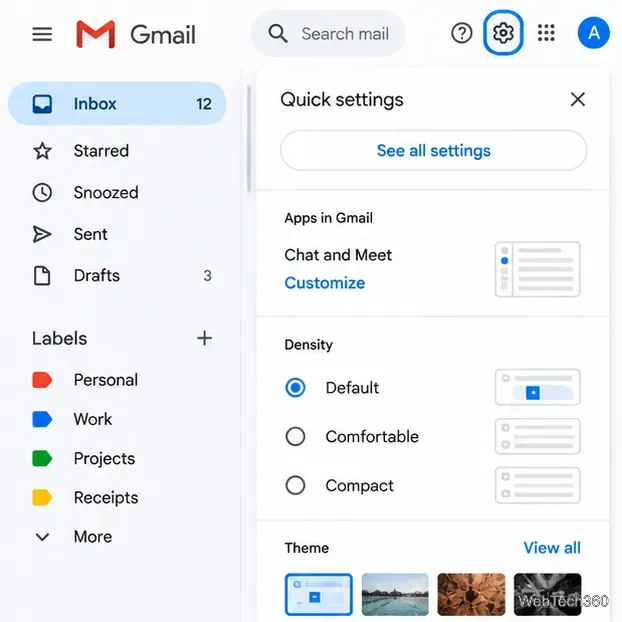The width and height of the screenshot is (622, 622).
Task: Select the brown canyon theme thumbnail
Action: point(471,594)
